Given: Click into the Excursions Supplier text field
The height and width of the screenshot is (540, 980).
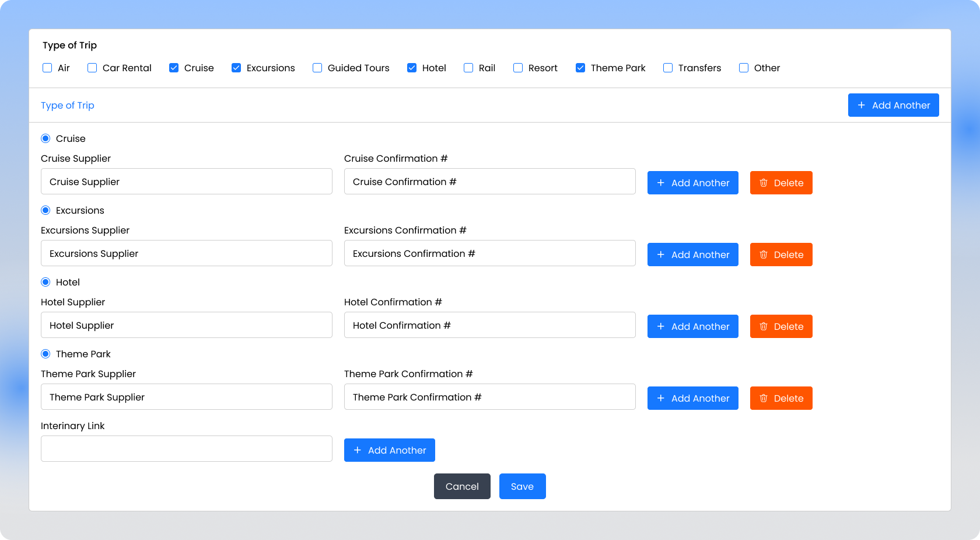Looking at the screenshot, I should (x=187, y=253).
